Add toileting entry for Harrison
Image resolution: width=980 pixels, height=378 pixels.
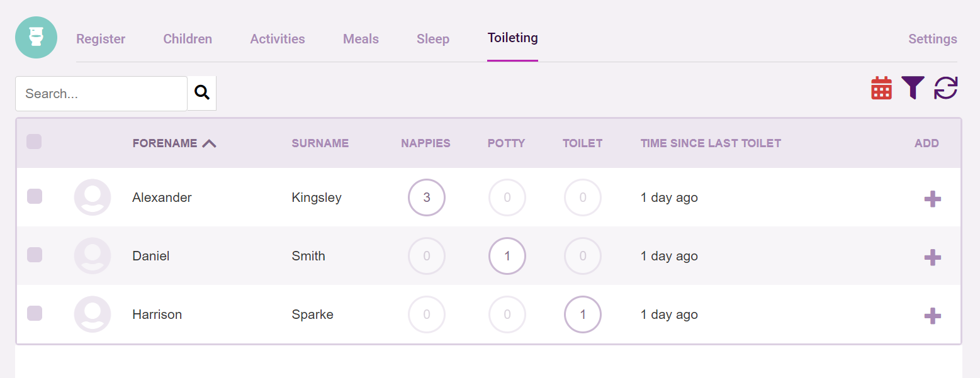[x=932, y=316]
